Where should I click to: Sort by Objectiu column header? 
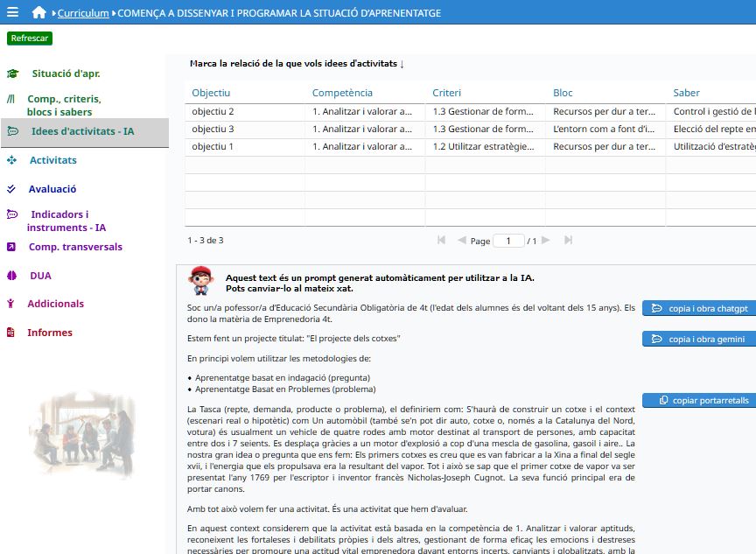pos(211,93)
